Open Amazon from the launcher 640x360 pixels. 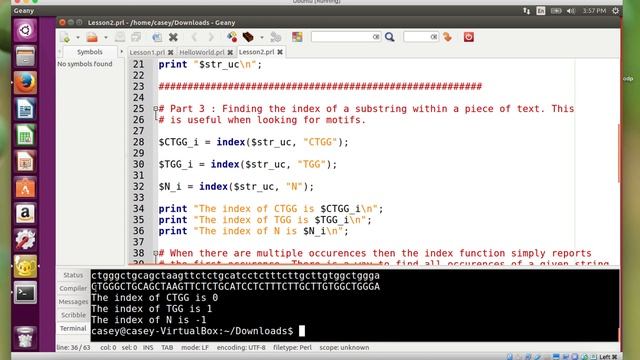(x=25, y=214)
